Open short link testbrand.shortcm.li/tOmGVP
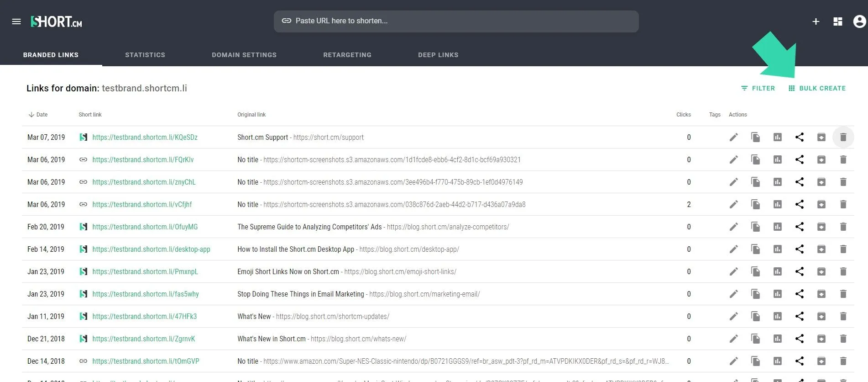 [x=146, y=361]
